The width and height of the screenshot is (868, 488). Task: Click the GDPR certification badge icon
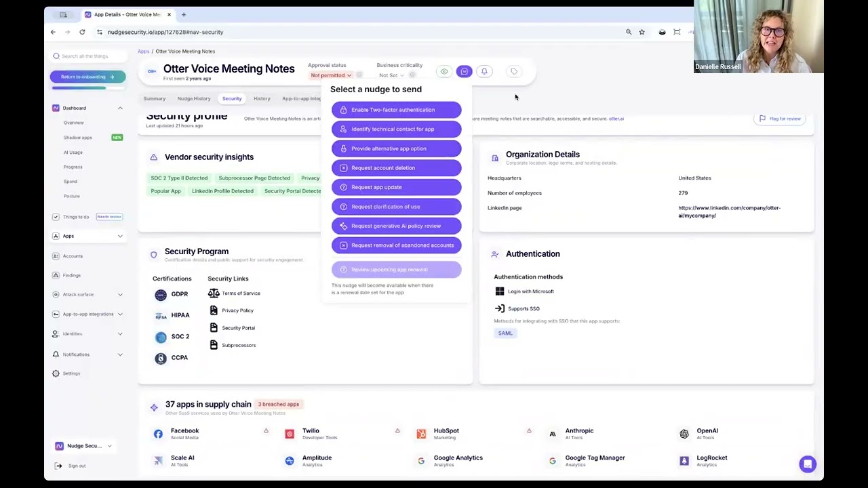(x=161, y=295)
